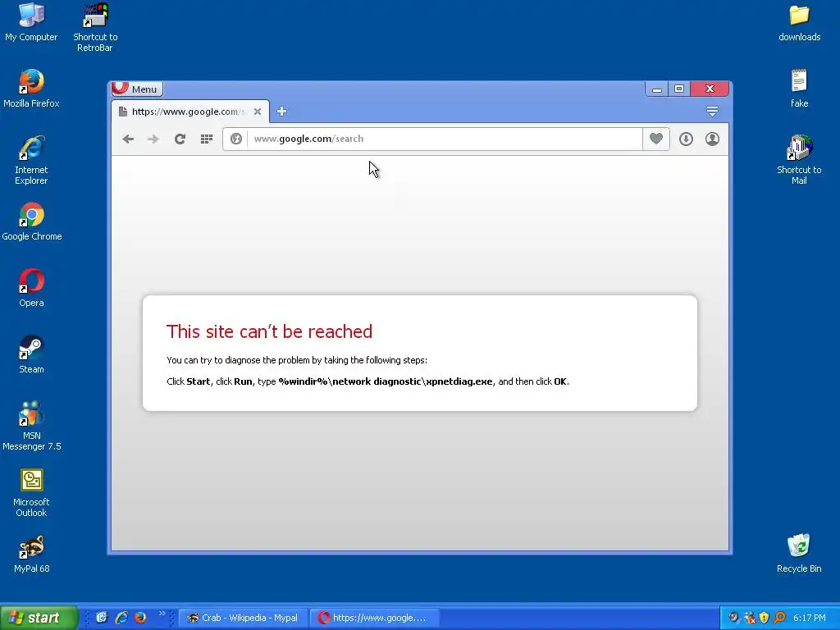Launch Firefox from Quick Launch
This screenshot has width=840, height=630.
click(140, 618)
